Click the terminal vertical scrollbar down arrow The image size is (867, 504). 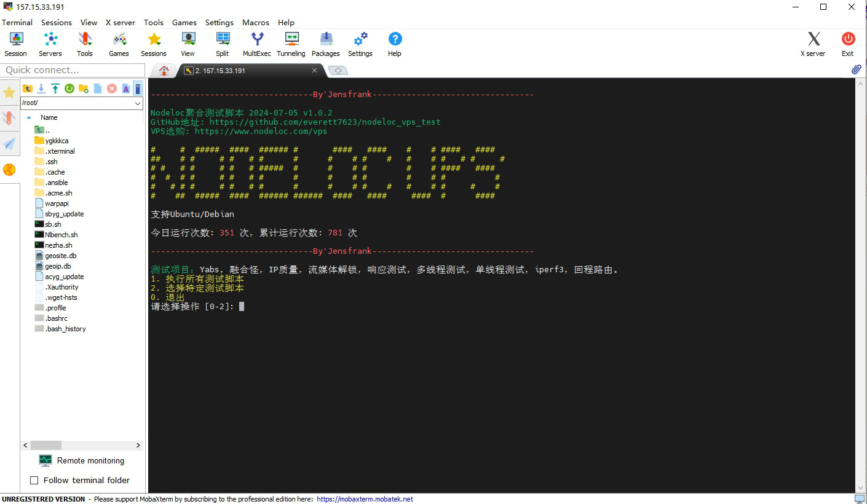(x=861, y=488)
